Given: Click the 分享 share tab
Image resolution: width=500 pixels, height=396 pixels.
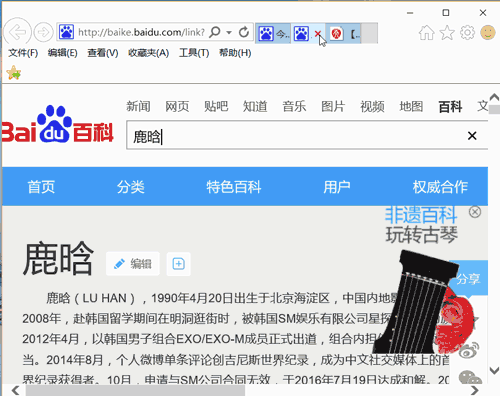Looking at the screenshot, I should click(468, 279).
